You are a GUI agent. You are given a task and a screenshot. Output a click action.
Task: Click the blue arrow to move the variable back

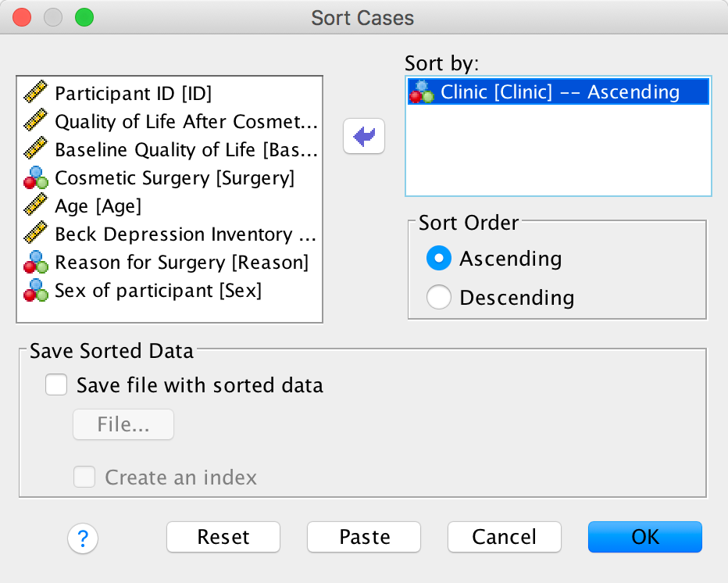point(364,138)
